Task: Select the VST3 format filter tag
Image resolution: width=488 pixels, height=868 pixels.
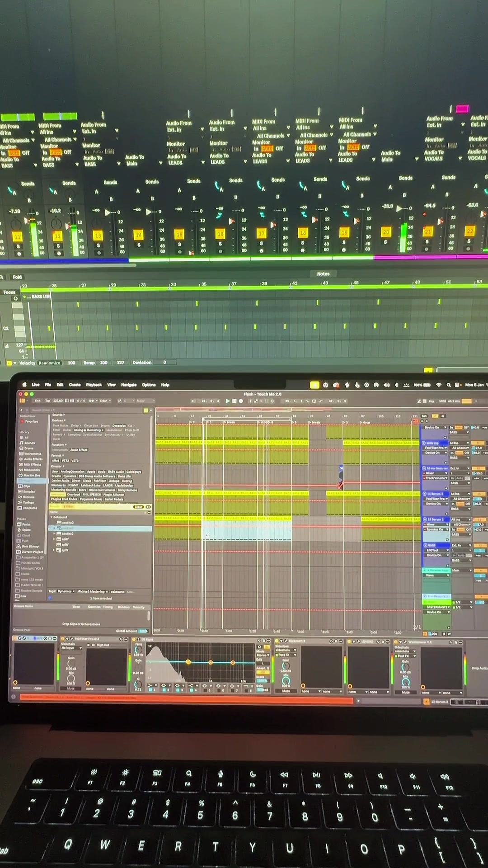Action: [75, 461]
